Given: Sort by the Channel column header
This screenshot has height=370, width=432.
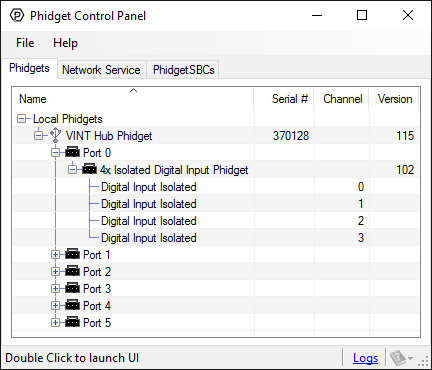Looking at the screenshot, I should point(342,99).
